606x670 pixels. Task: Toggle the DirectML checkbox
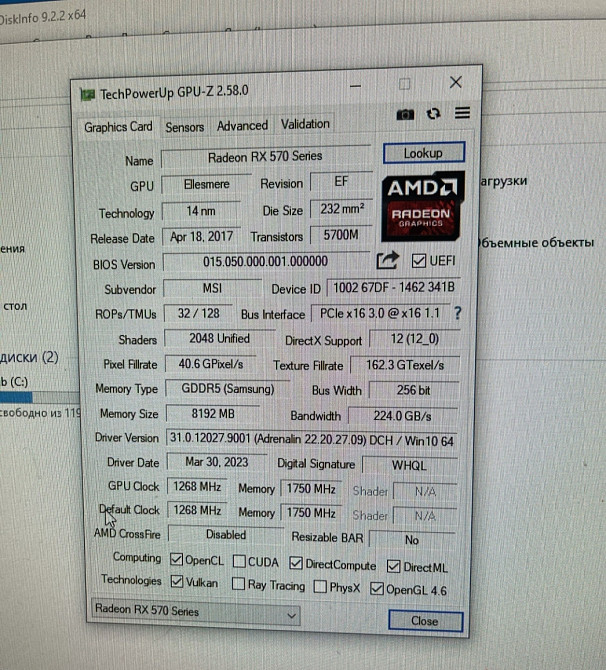click(x=393, y=567)
